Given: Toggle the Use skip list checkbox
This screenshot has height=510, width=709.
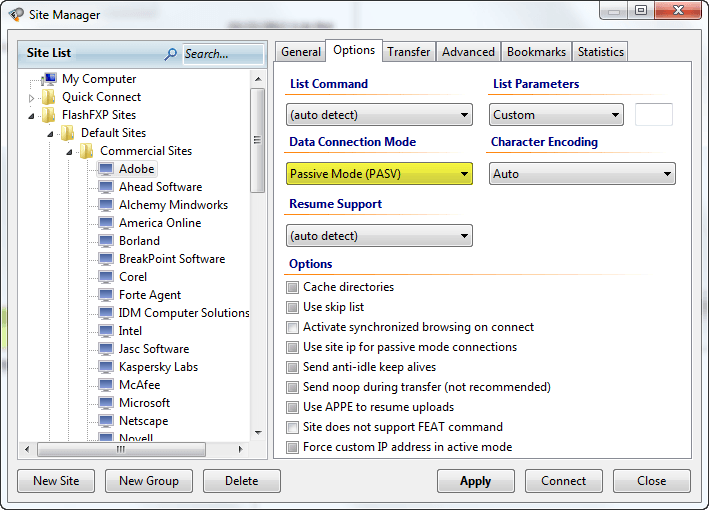Looking at the screenshot, I should tap(293, 307).
